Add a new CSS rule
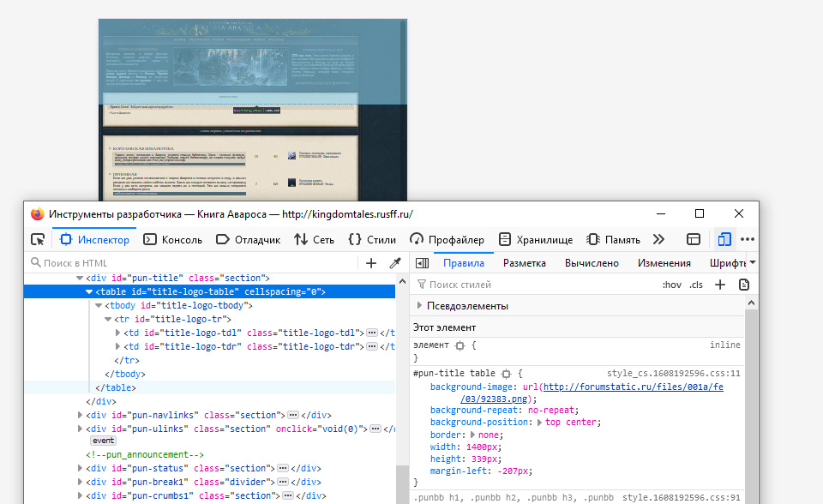The width and height of the screenshot is (823, 504). tap(720, 285)
